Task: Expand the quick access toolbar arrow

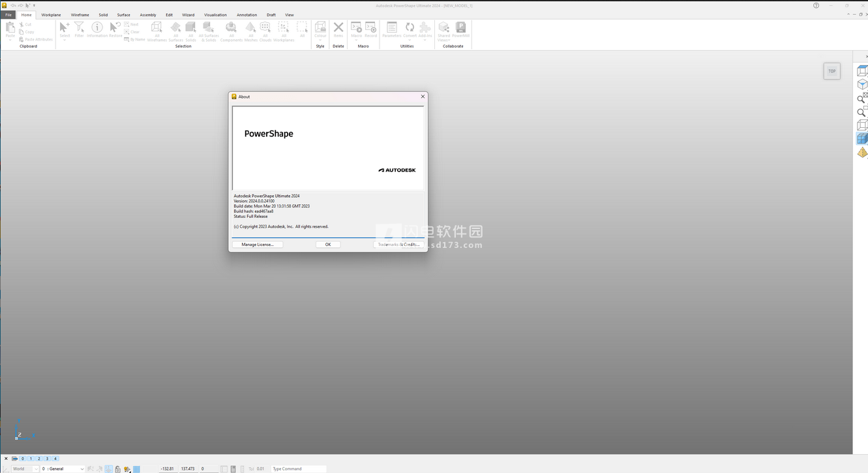Action: [x=34, y=5]
